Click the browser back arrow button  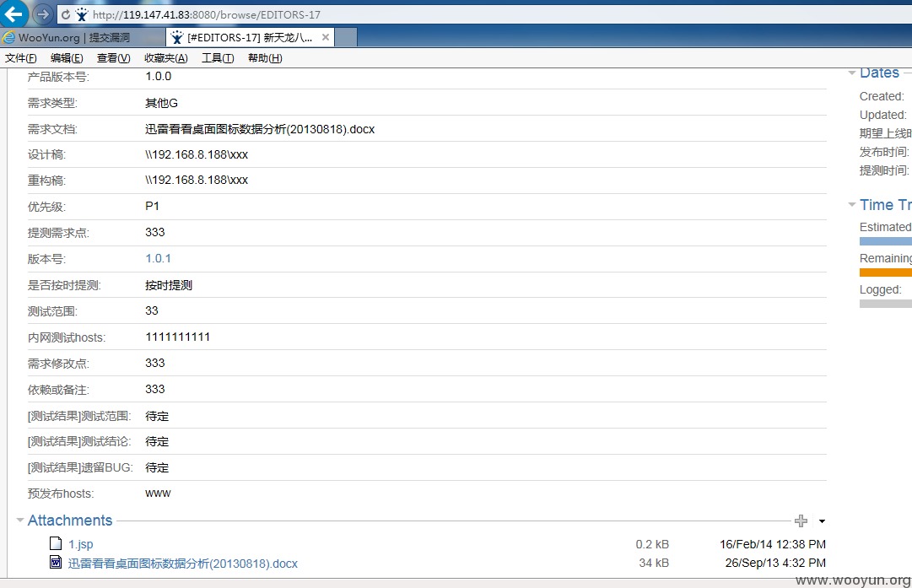[x=13, y=13]
